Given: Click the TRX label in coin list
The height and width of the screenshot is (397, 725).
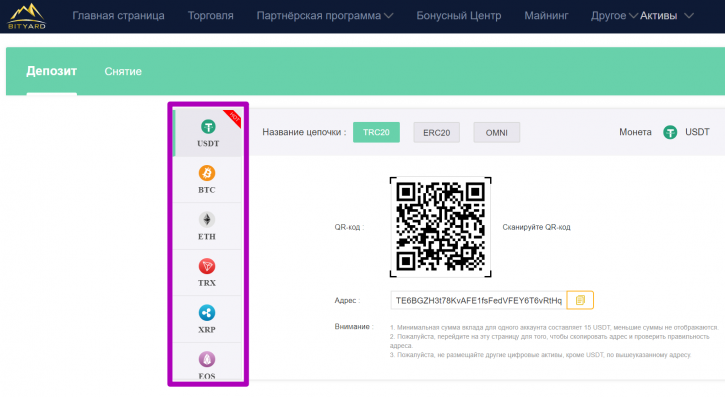Looking at the screenshot, I should pyautogui.click(x=207, y=283).
